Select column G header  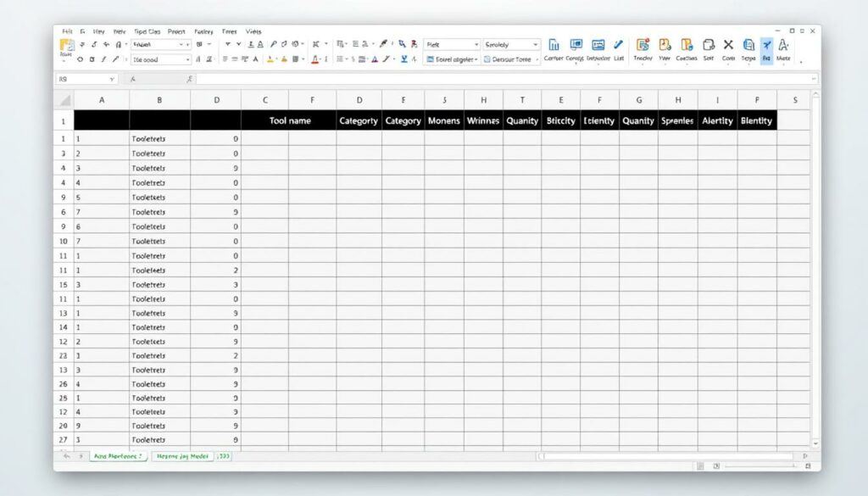coord(639,100)
